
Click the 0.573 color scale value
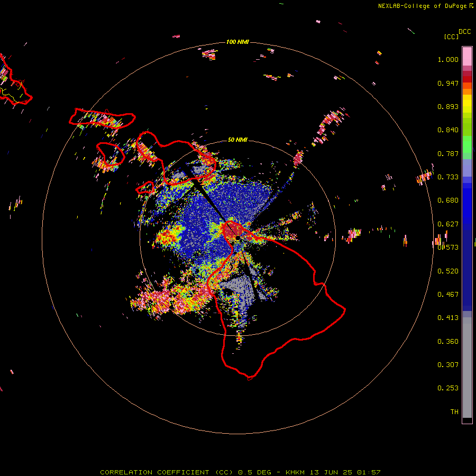click(x=448, y=248)
